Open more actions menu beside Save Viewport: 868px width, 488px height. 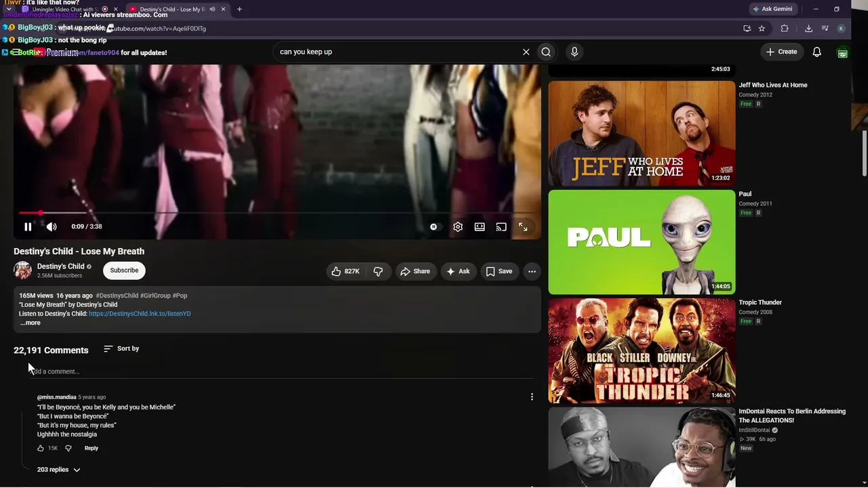(532, 271)
